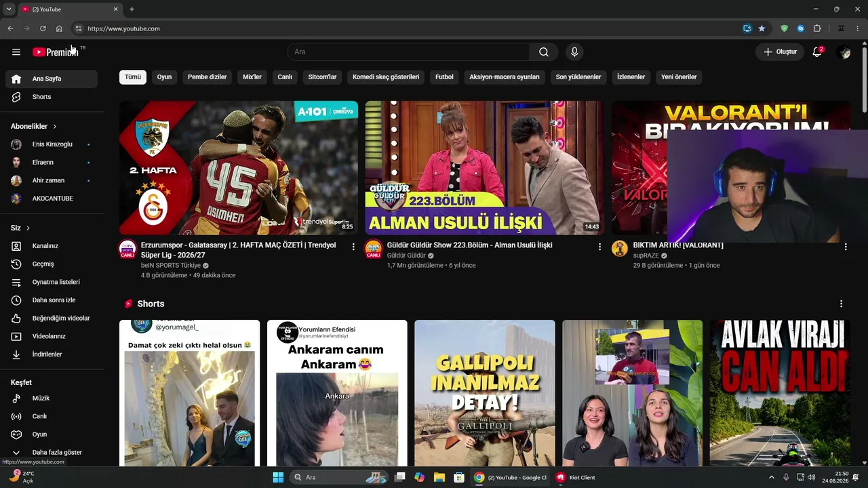Open the Chrome extensions puzzle icon

click(817, 28)
